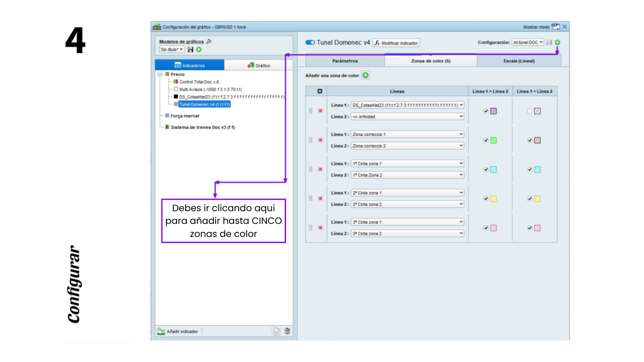
Task: Toggle off the Tunel Domenec v4 switch
Action: point(310,43)
